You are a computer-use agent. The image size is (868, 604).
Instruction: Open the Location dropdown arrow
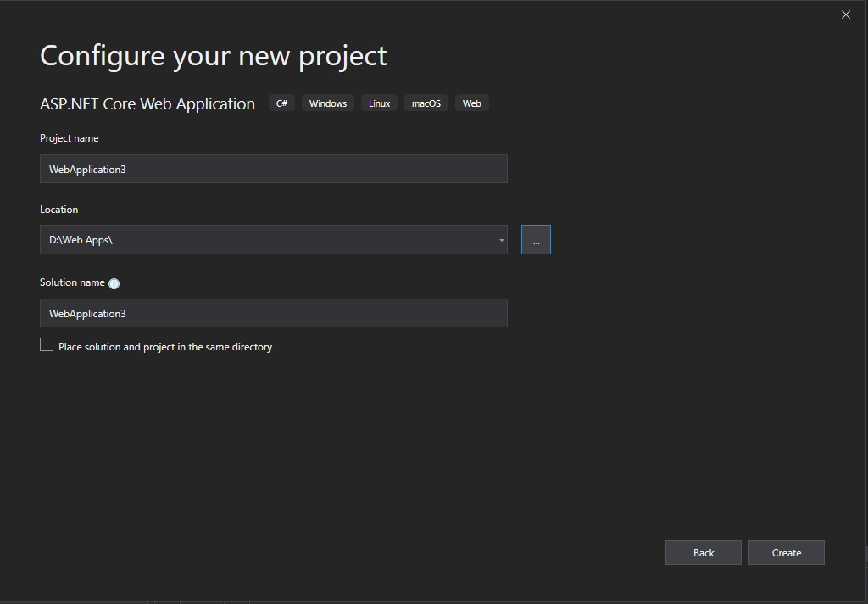coord(501,240)
